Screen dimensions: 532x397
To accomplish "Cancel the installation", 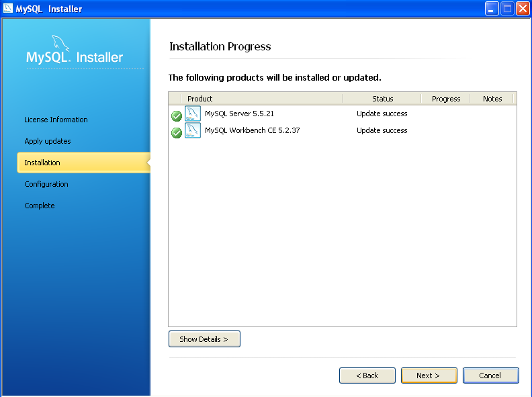I will 490,376.
